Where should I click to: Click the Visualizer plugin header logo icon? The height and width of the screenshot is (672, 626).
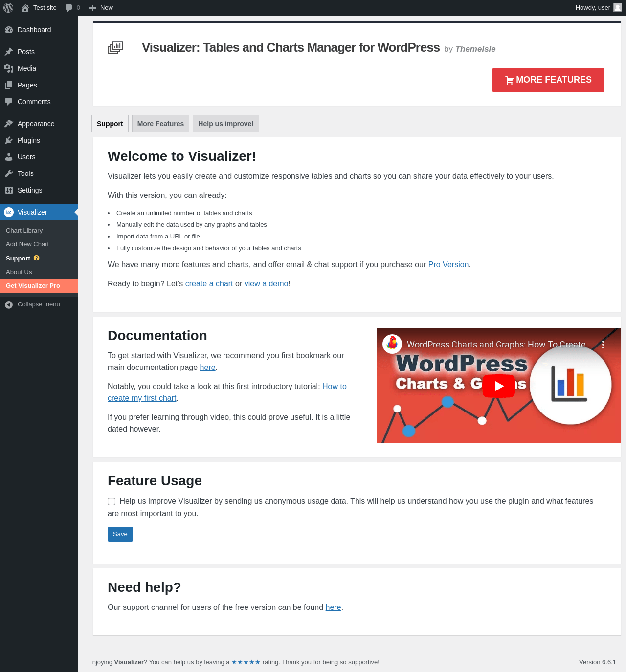coord(115,47)
